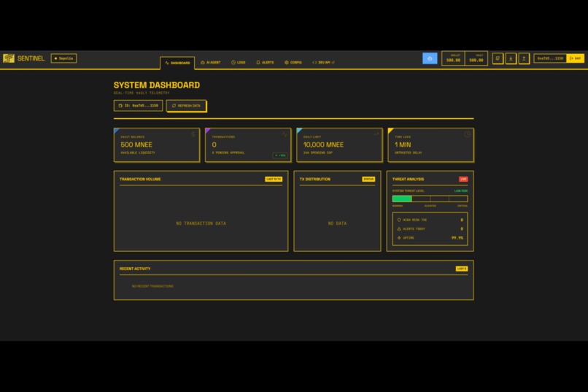Screen dimensions: 588x392
Task: Click the green percentage badge on Transactions card
Action: pos(280,155)
